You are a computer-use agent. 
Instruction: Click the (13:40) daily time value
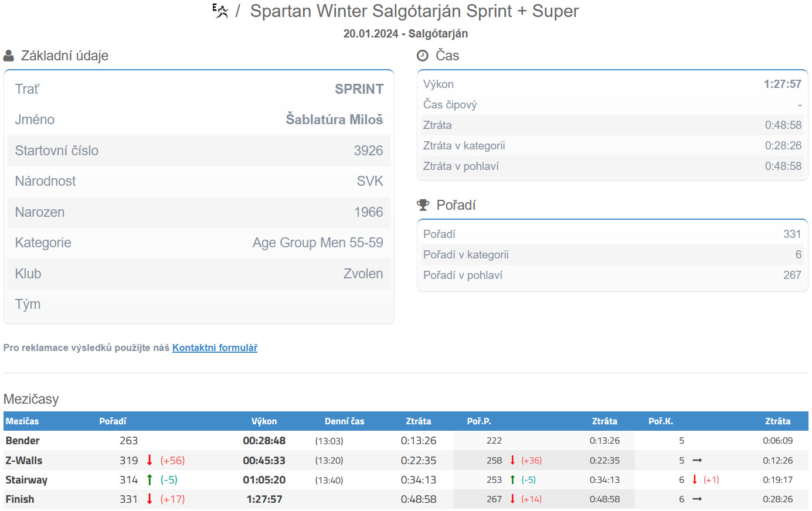329,480
